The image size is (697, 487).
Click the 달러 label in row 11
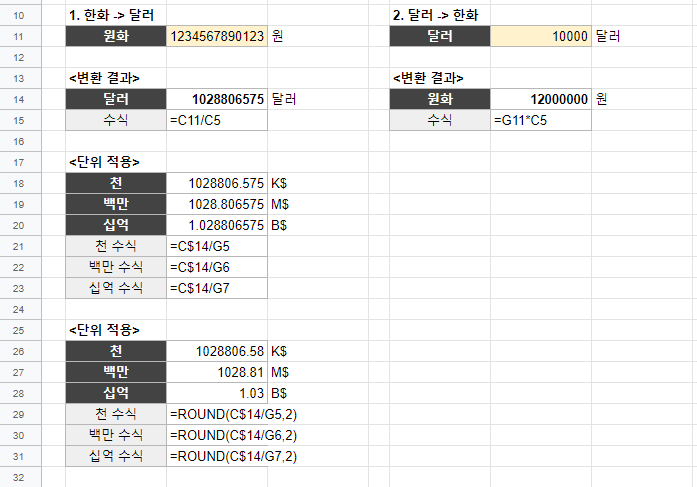point(440,36)
